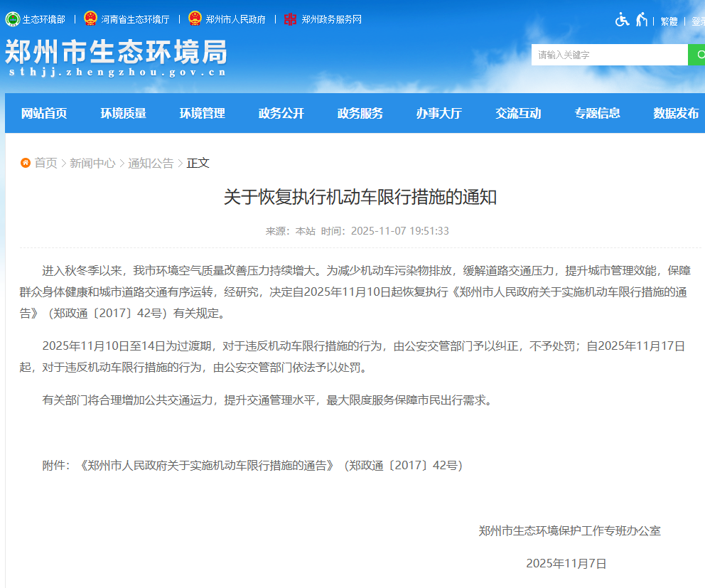Open the 环境质量 menu item

(x=123, y=112)
